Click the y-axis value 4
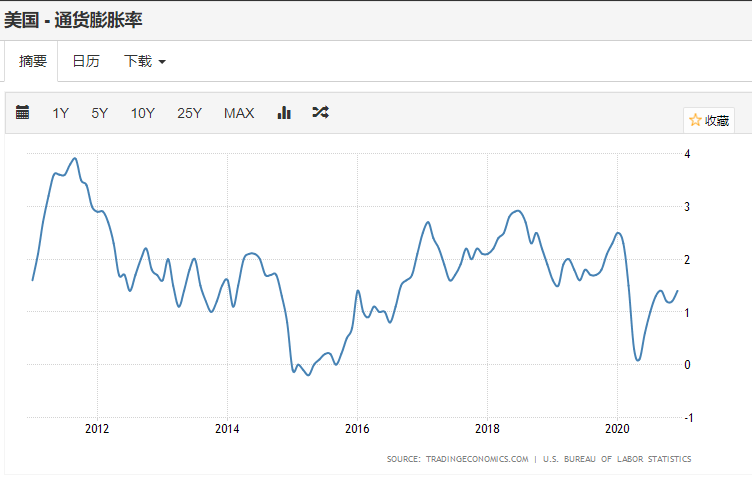 687,154
